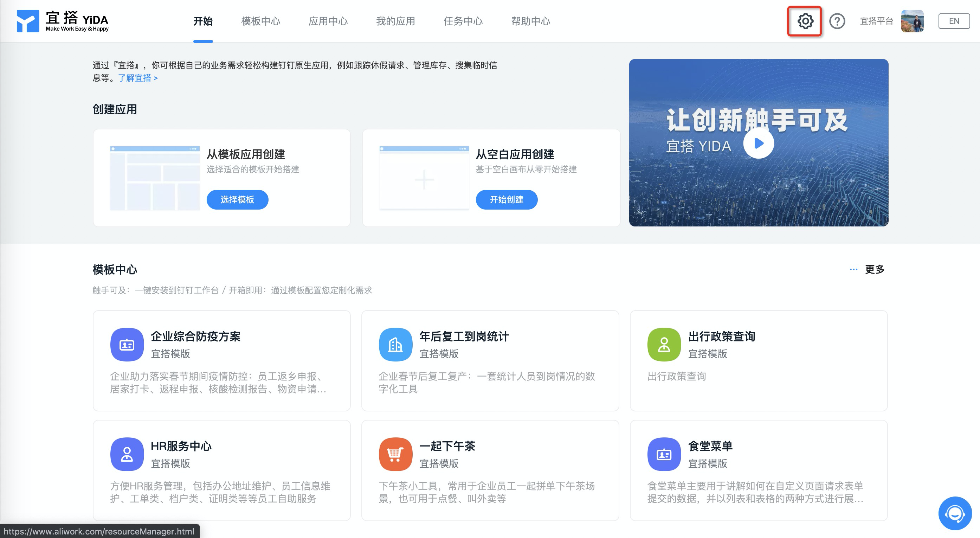Go to the 我的应用 tab
Screen dimensions: 980x538
click(395, 21)
